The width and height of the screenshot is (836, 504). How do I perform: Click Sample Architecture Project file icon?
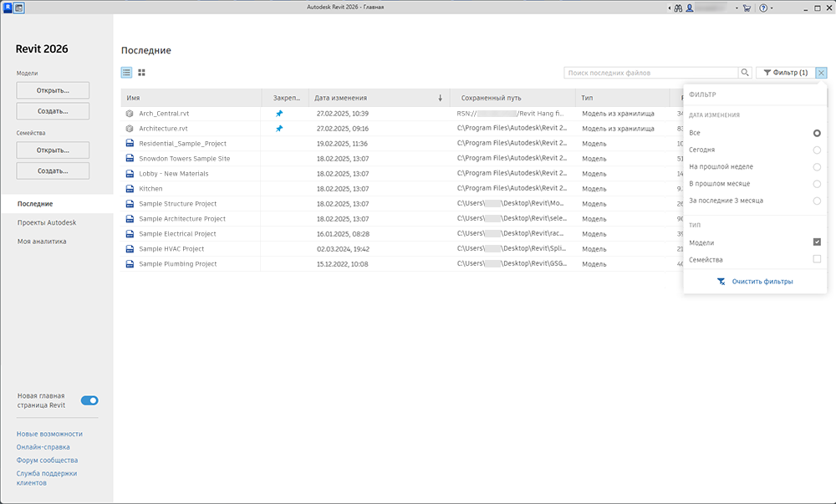tap(129, 218)
